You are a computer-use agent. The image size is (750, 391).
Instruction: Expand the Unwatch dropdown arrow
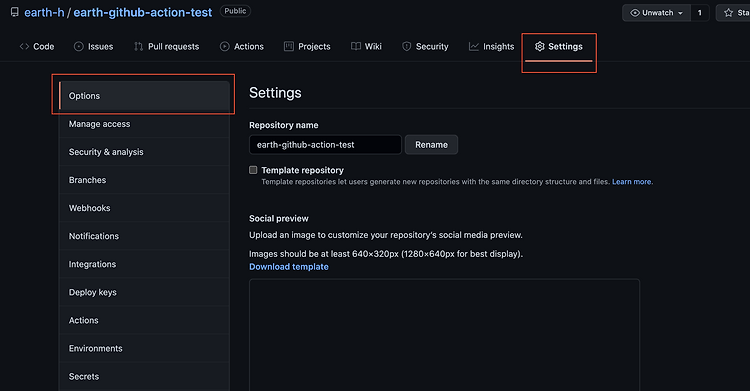pyautogui.click(x=680, y=13)
